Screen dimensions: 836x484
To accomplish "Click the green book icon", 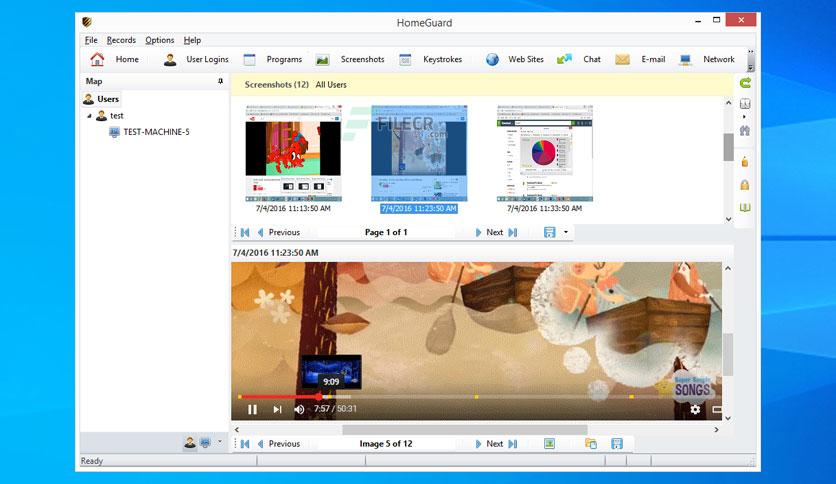I will coord(745,208).
